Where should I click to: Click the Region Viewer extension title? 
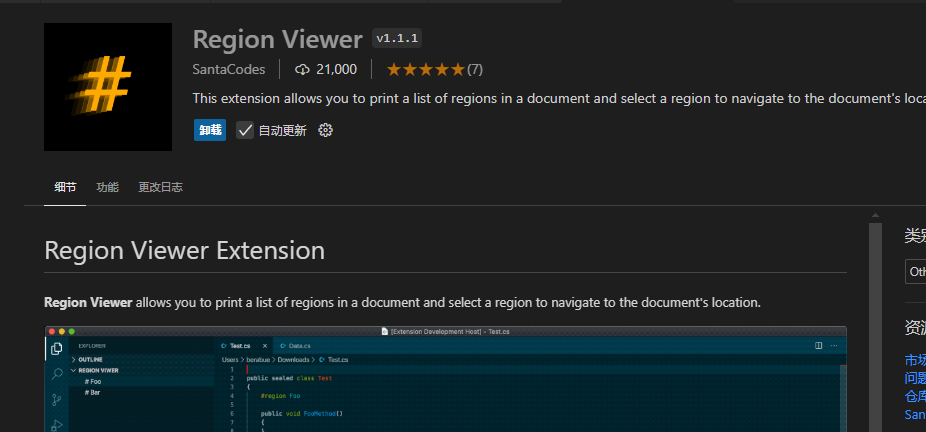(278, 40)
